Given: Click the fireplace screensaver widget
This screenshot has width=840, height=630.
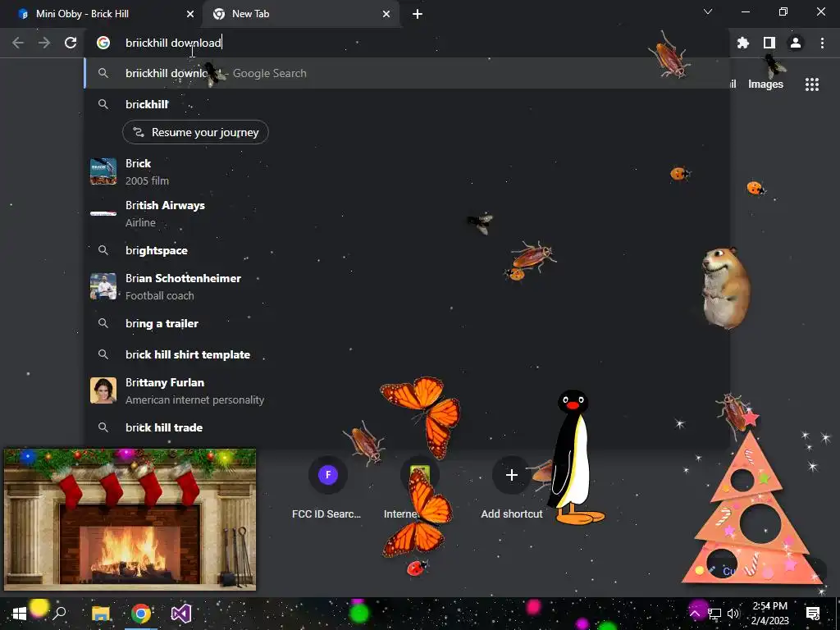Looking at the screenshot, I should [x=130, y=519].
